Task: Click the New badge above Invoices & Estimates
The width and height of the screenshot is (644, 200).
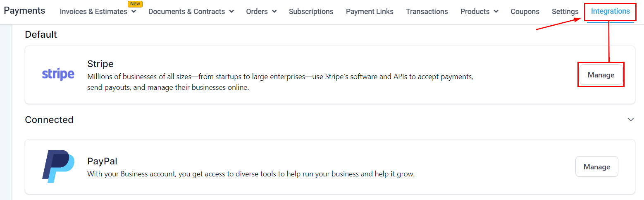Action: [135, 4]
